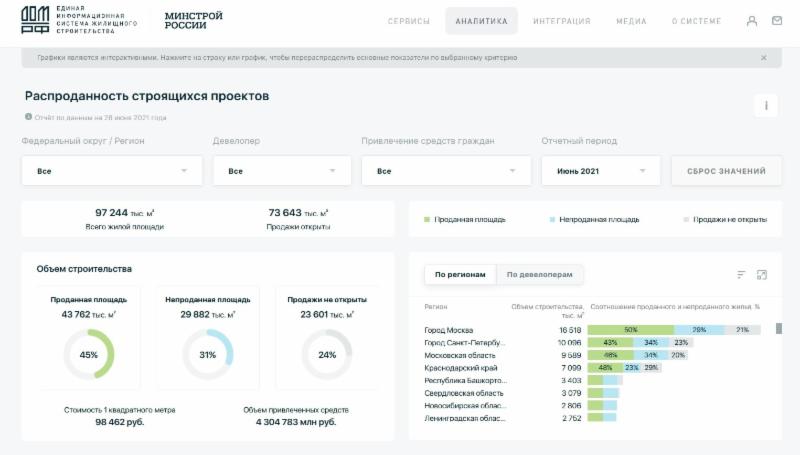This screenshot has width=800, height=455.
Task: Open the mail envelope icon
Action: point(777,21)
